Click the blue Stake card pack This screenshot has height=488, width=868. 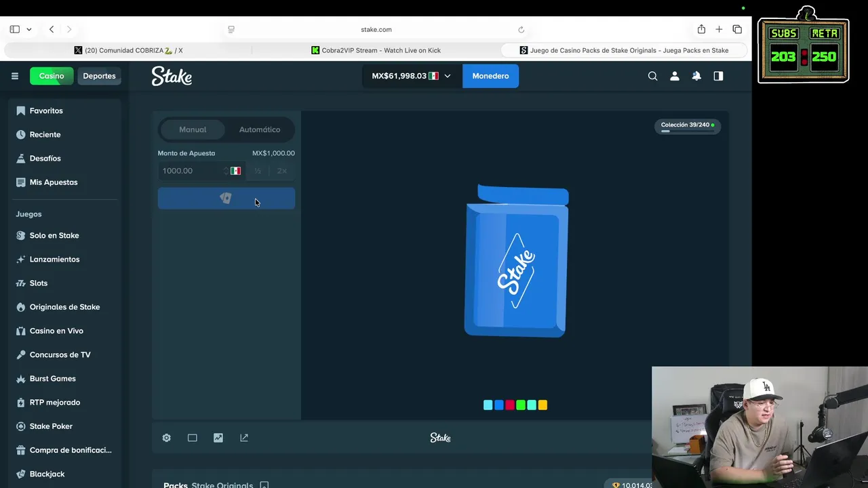pos(516,260)
